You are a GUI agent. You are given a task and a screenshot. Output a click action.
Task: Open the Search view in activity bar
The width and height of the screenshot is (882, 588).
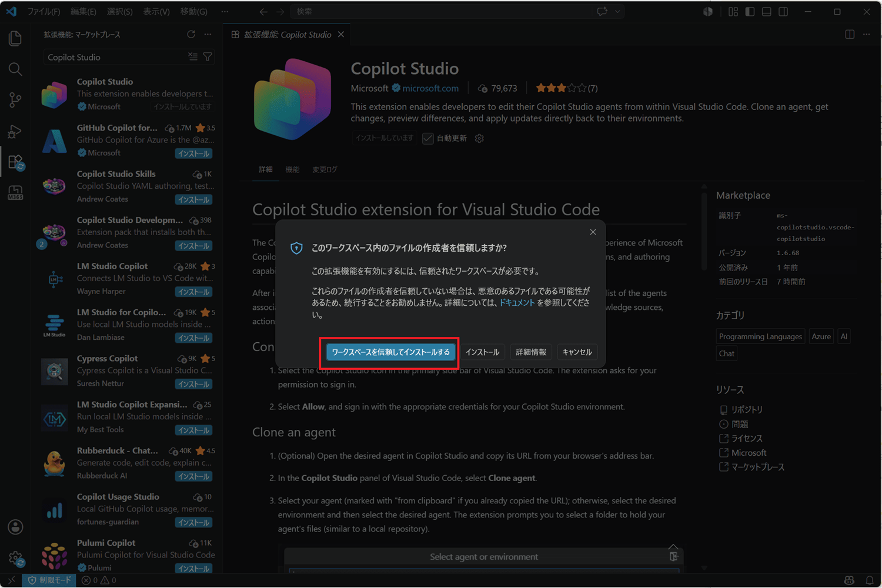(15, 69)
